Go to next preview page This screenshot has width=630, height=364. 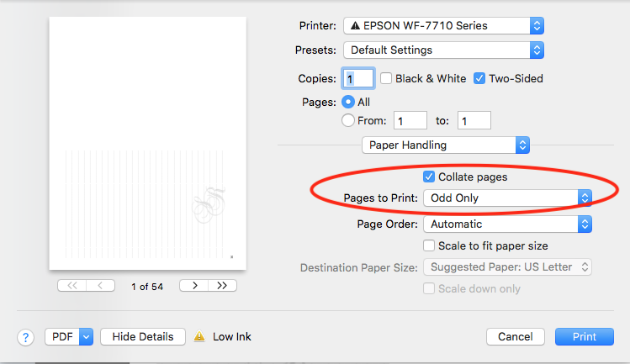click(x=194, y=286)
